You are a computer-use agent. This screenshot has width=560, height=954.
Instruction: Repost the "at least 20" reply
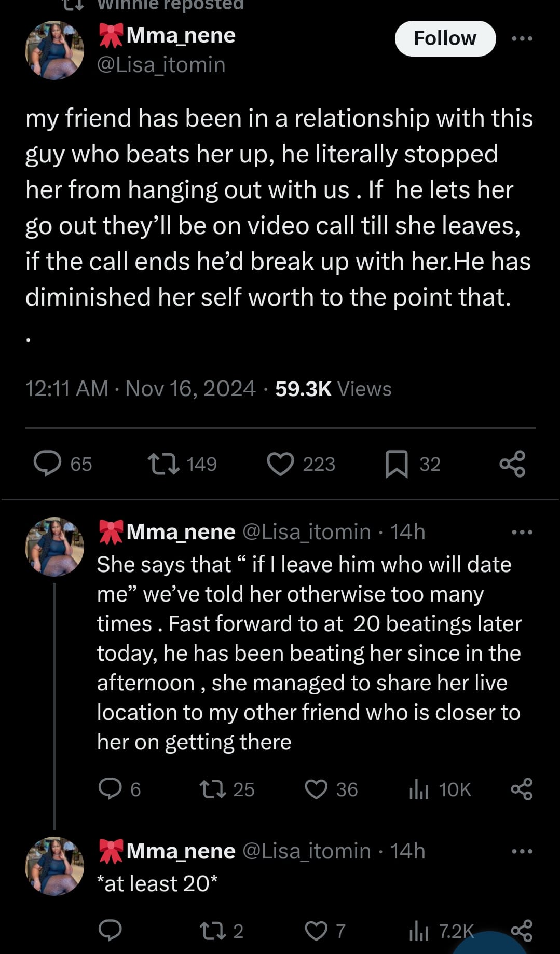tap(213, 931)
